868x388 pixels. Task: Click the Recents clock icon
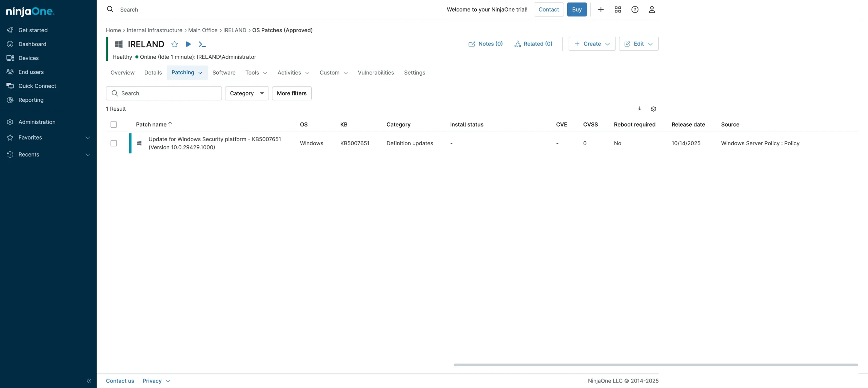coord(10,154)
